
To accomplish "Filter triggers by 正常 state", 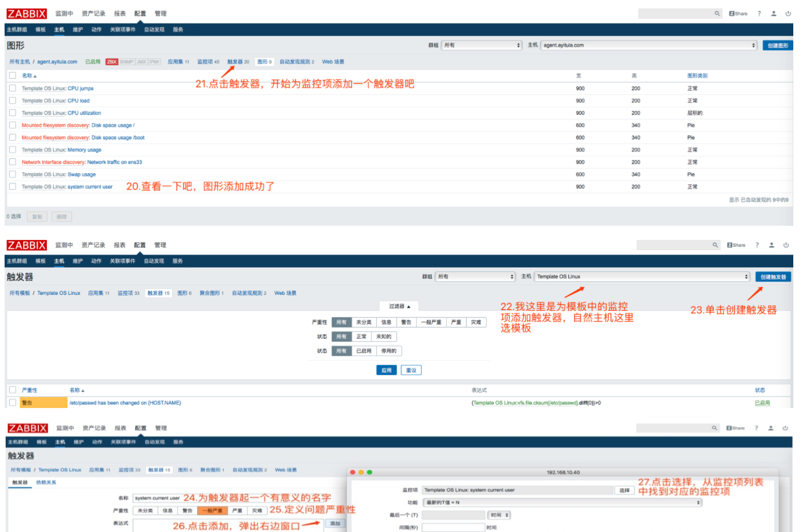I will [361, 337].
